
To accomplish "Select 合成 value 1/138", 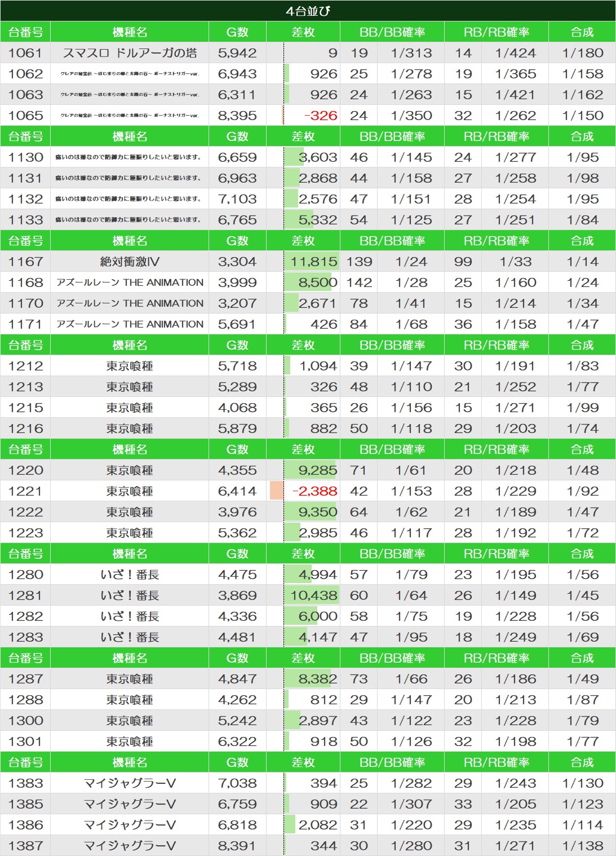I will pos(582,846).
